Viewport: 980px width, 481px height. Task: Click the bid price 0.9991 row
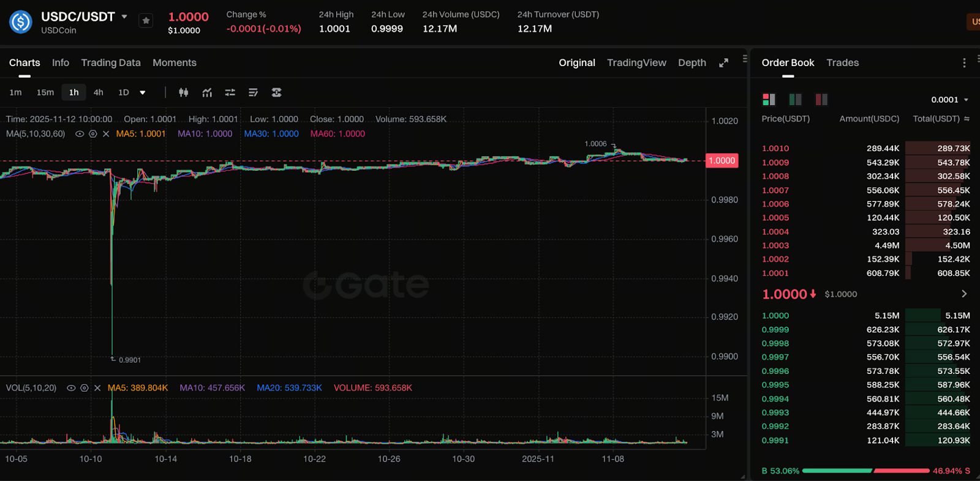pyautogui.click(x=866, y=440)
